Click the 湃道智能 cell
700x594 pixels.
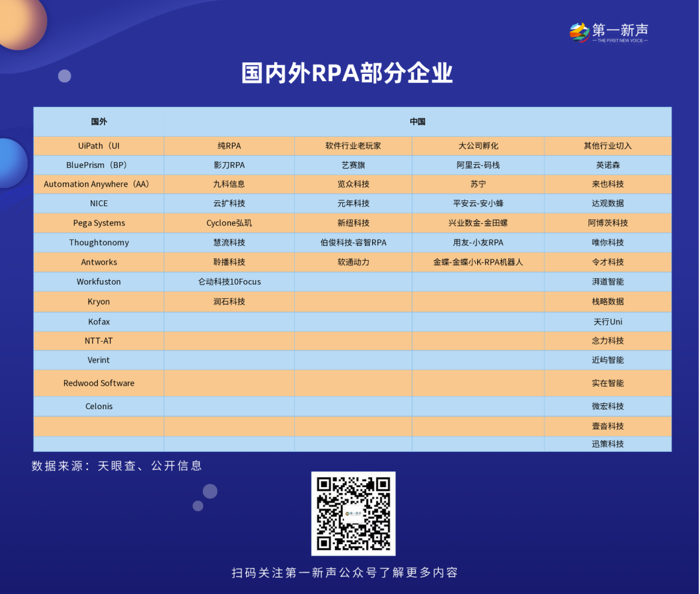(607, 282)
